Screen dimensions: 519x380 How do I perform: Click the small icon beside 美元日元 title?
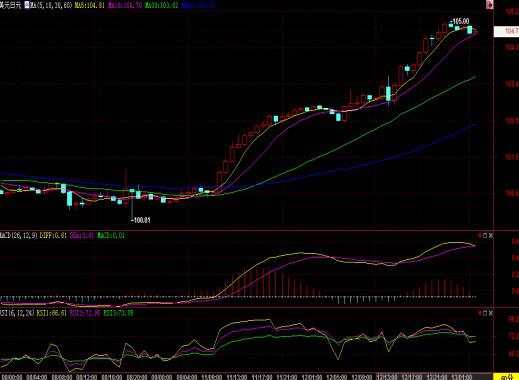tap(27, 5)
